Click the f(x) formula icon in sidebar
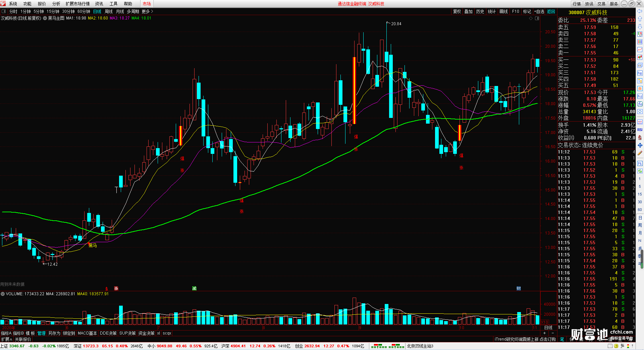Image resolution: width=644 pixels, height=350 pixels. [x=640, y=104]
